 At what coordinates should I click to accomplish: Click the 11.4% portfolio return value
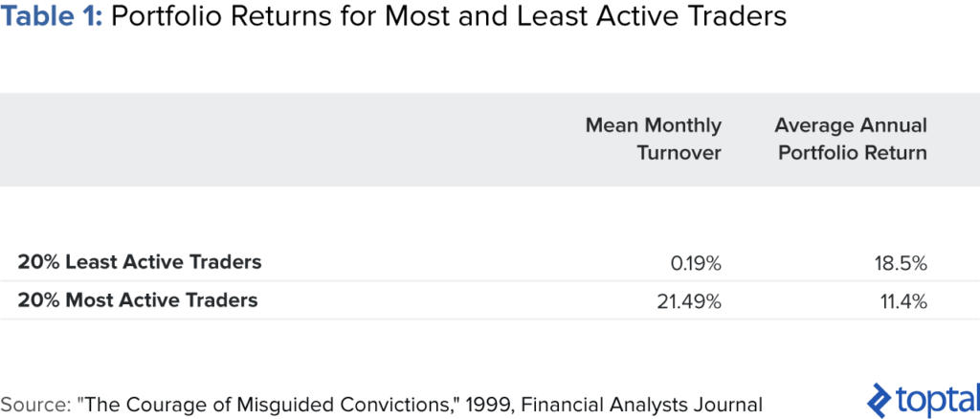904,301
